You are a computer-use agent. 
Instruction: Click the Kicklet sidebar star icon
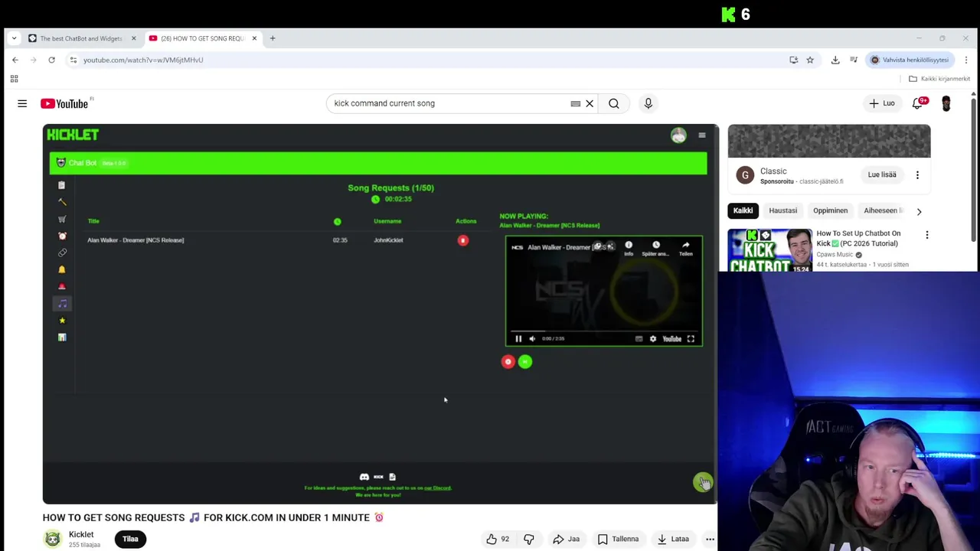pyautogui.click(x=62, y=321)
